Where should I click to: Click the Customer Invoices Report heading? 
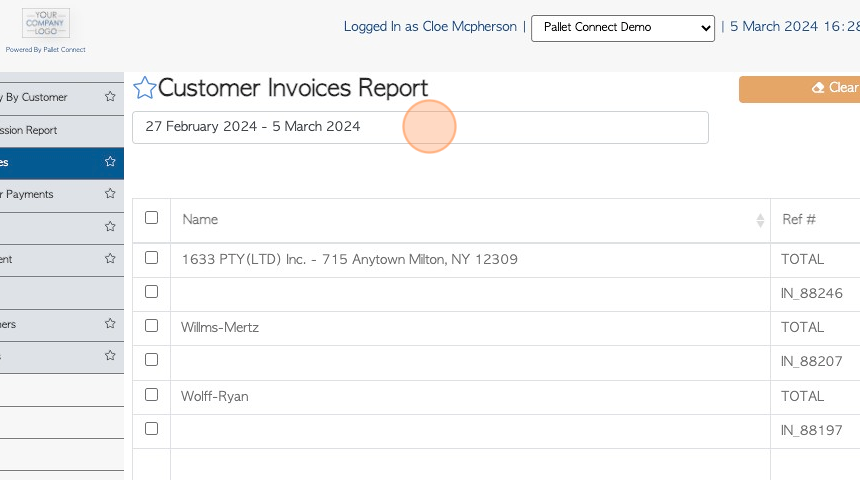pyautogui.click(x=293, y=88)
